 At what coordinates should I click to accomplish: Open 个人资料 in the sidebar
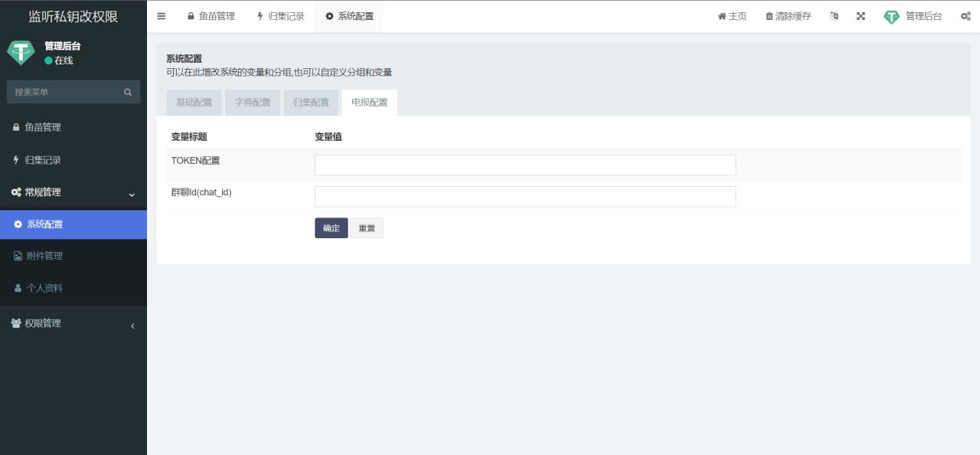coord(73,288)
